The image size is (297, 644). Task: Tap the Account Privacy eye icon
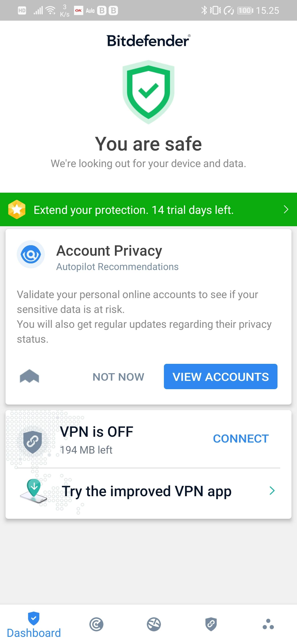(x=31, y=254)
